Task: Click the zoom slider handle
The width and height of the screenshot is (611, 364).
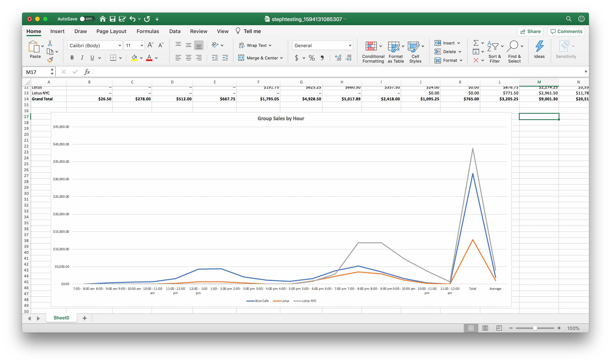Action: (535, 328)
